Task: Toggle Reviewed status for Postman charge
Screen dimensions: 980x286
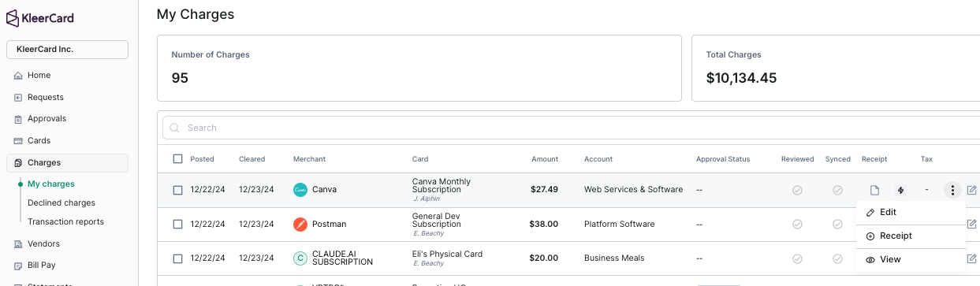Action: point(797,225)
